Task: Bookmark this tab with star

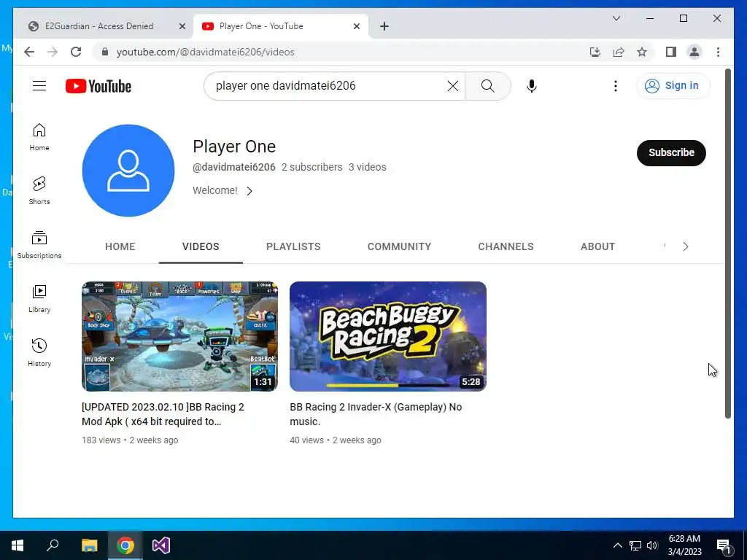Action: pyautogui.click(x=642, y=52)
